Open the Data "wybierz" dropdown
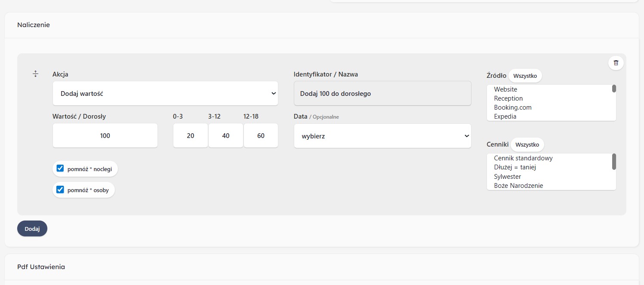The height and width of the screenshot is (285, 644). tap(382, 136)
